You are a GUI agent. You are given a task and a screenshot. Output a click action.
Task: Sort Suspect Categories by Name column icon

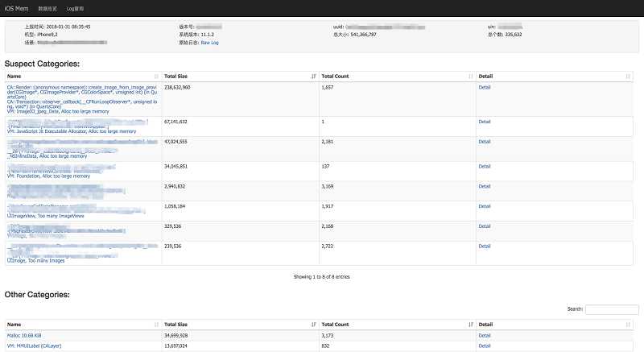(x=156, y=77)
